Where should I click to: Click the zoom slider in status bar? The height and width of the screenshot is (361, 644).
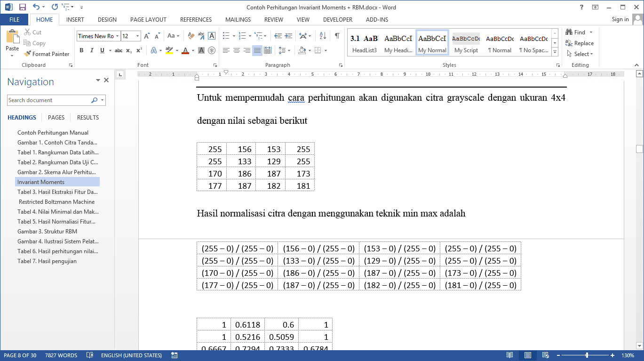pyautogui.click(x=587, y=355)
